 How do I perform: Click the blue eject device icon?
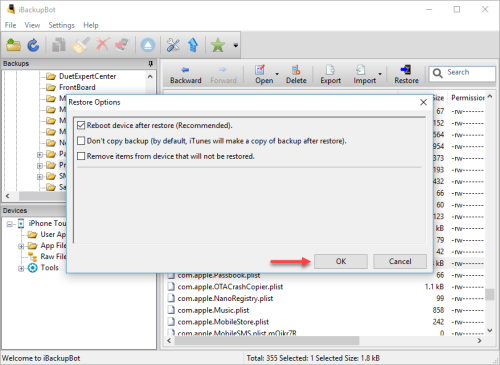(148, 45)
